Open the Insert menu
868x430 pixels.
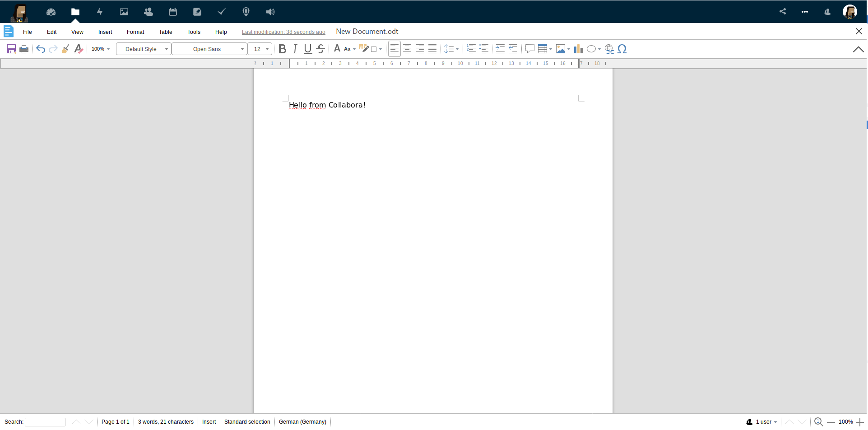tap(105, 32)
